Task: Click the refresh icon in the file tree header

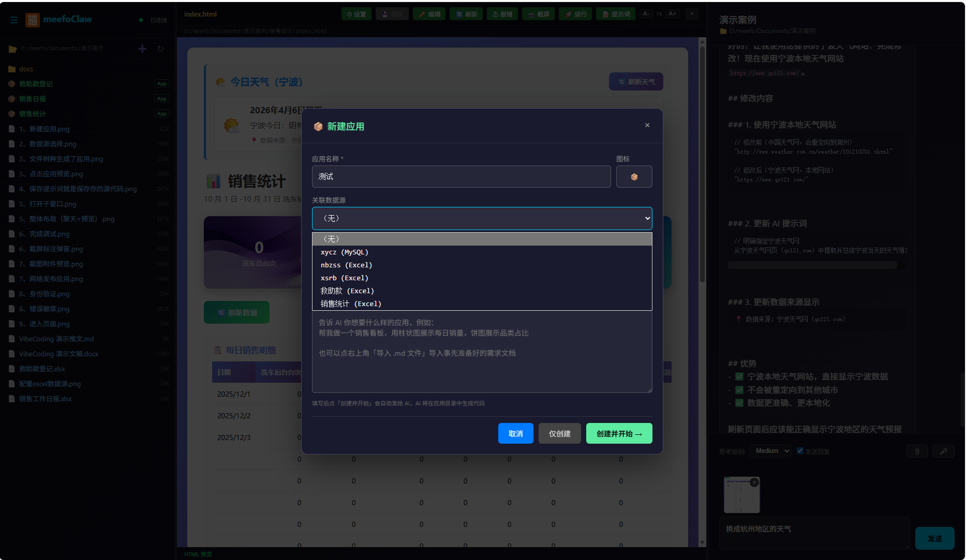Action: 160,49
